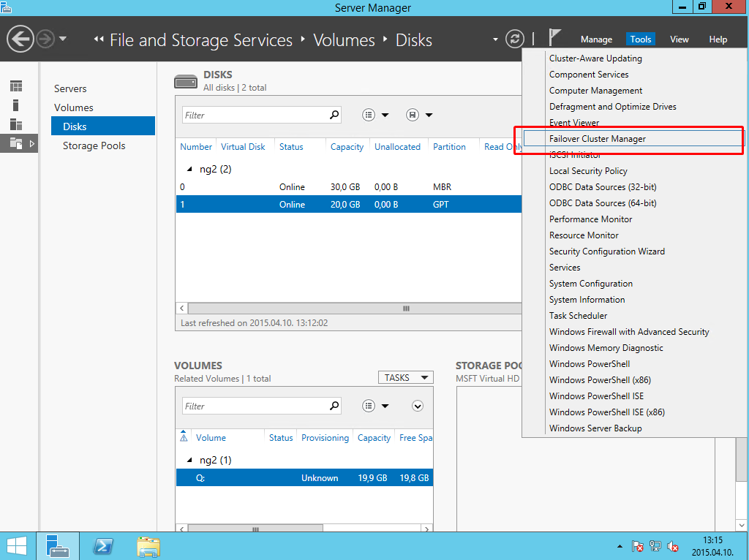Viewport: 749px width, 560px height.
Task: Sort volumes by Provisioning column
Action: [x=325, y=438]
